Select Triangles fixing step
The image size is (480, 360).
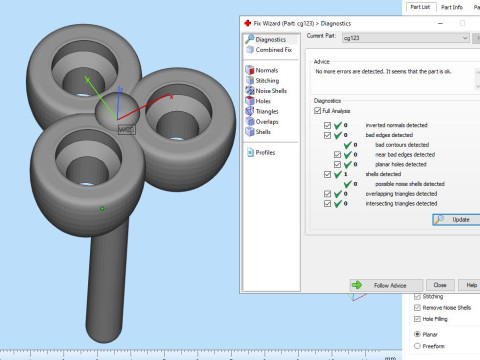coord(262,111)
